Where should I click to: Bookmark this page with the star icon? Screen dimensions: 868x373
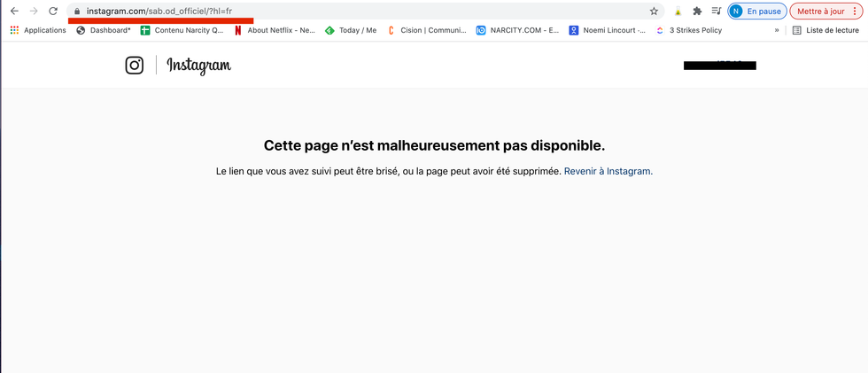tap(654, 12)
